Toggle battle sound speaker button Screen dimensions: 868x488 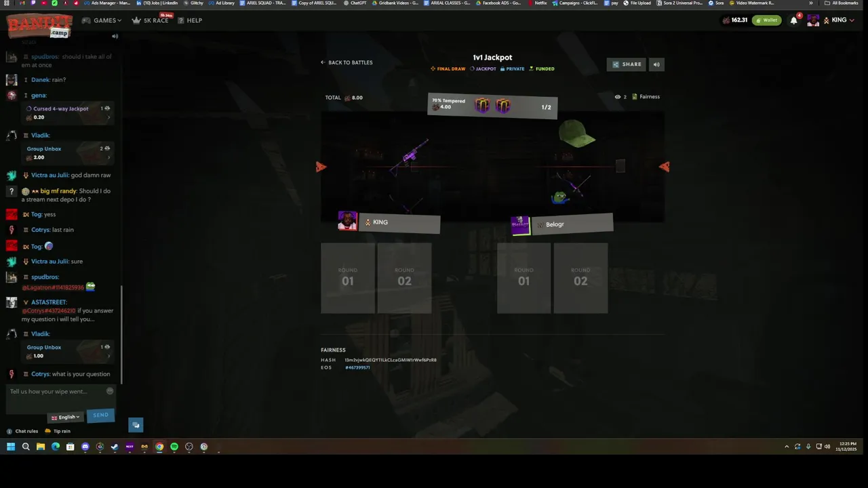coord(656,64)
